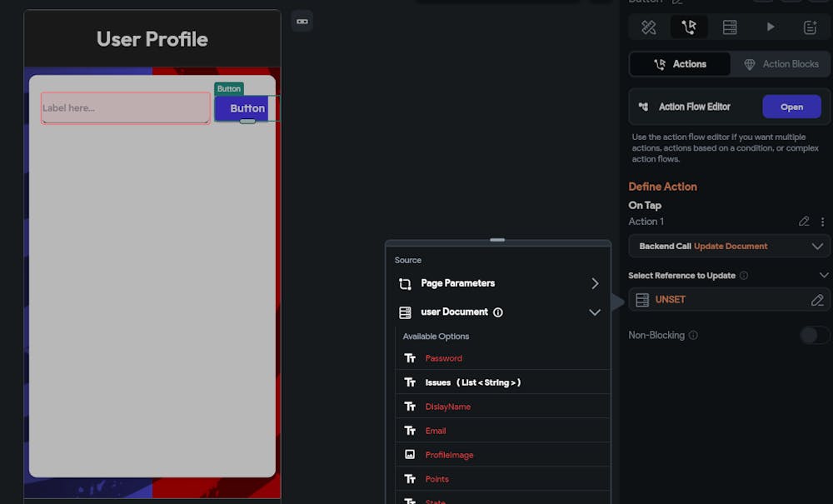Click the User Profile app bar title
This screenshot has width=833, height=504.
(152, 39)
